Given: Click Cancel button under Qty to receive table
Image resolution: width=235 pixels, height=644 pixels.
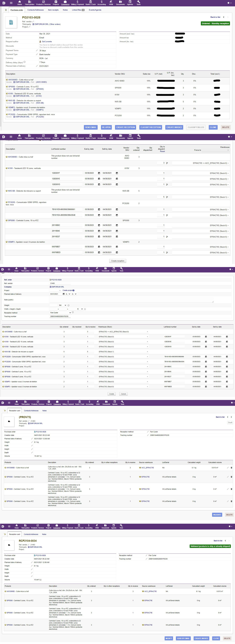Looking at the screenshot, I should 123,394.
